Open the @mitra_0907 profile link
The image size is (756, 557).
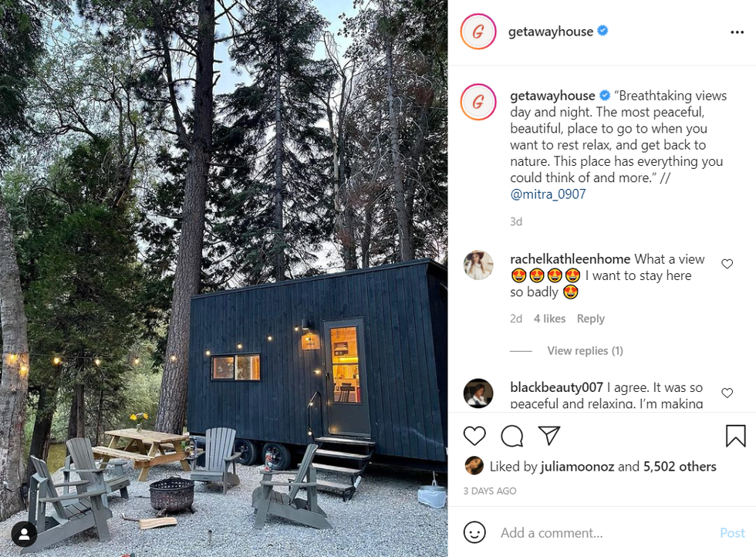pyautogui.click(x=548, y=194)
